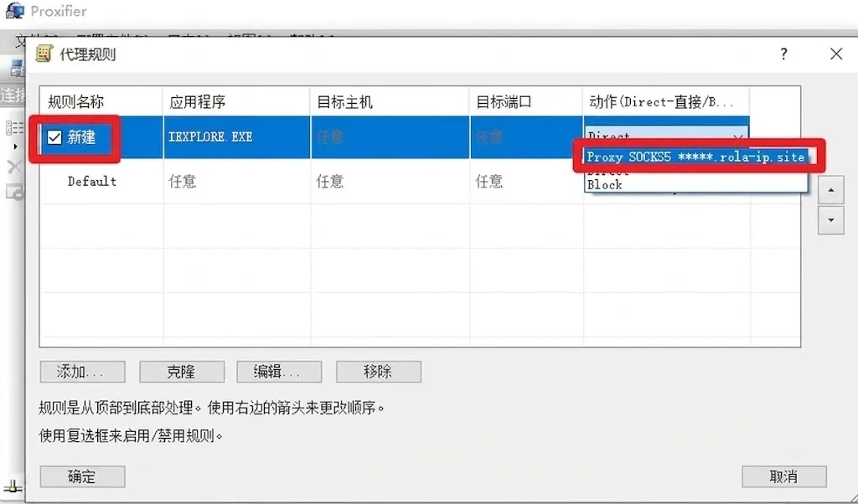Close the 代理规则 dialog

836,54
